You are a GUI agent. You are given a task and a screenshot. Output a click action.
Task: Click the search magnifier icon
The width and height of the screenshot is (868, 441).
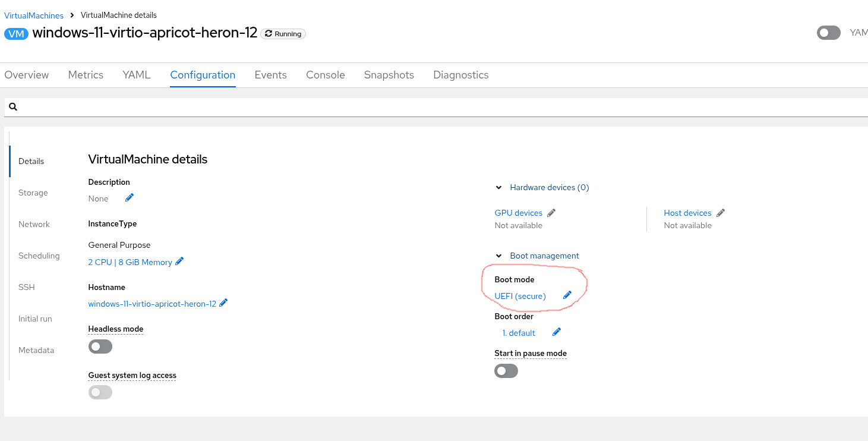coord(13,107)
